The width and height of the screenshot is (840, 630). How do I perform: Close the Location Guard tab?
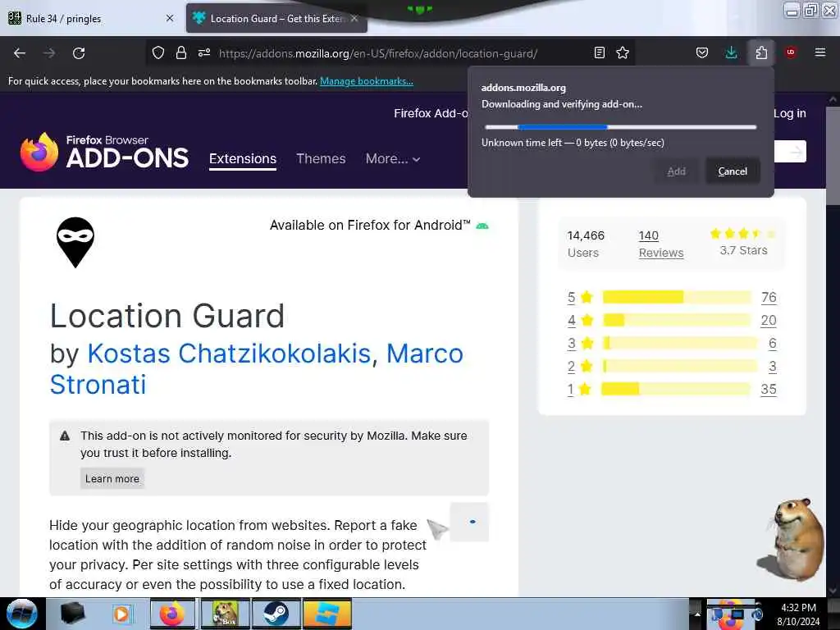tap(354, 18)
